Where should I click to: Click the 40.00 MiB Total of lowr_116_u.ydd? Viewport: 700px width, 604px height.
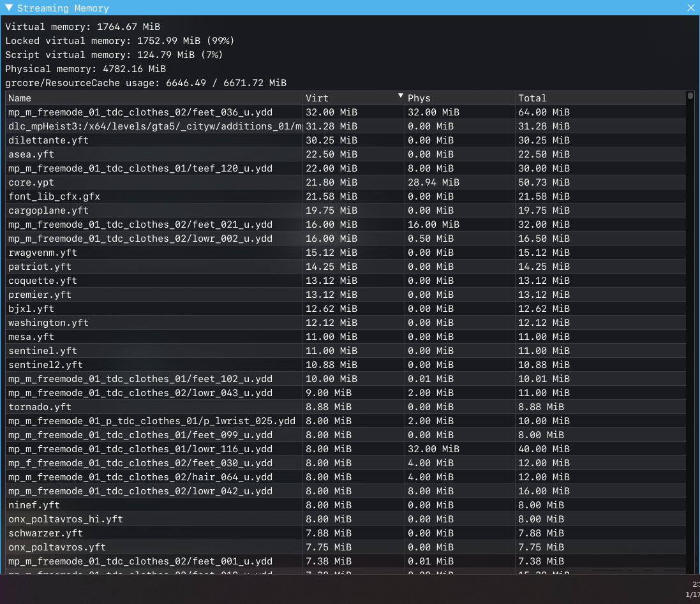click(544, 449)
